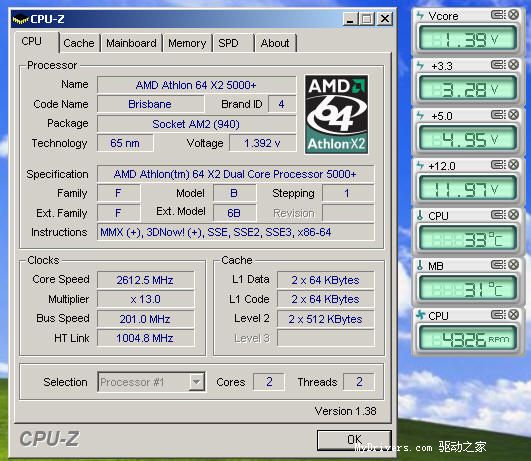531x461 pixels.
Task: Open settings icon on +3.3 widget
Action: pyautogui.click(x=498, y=64)
